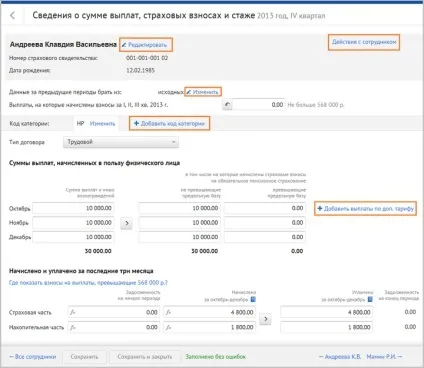Go to previous employee Андреева К.В.
The height and width of the screenshot is (368, 424).
[340, 357]
